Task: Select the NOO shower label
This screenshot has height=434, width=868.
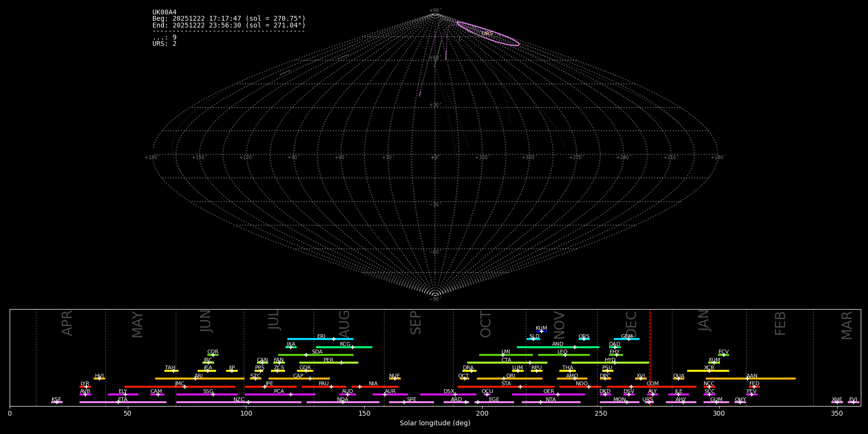Action: (x=582, y=384)
